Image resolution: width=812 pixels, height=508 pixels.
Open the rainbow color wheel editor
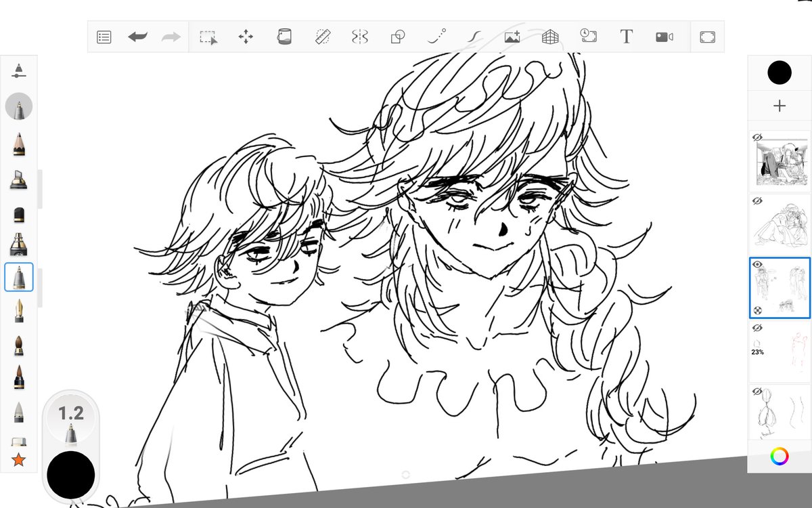tap(780, 456)
